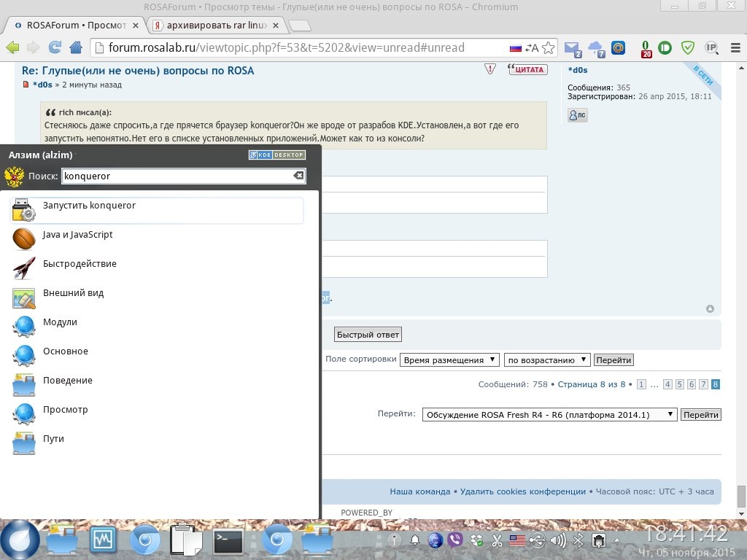Open the browser home page

76,47
